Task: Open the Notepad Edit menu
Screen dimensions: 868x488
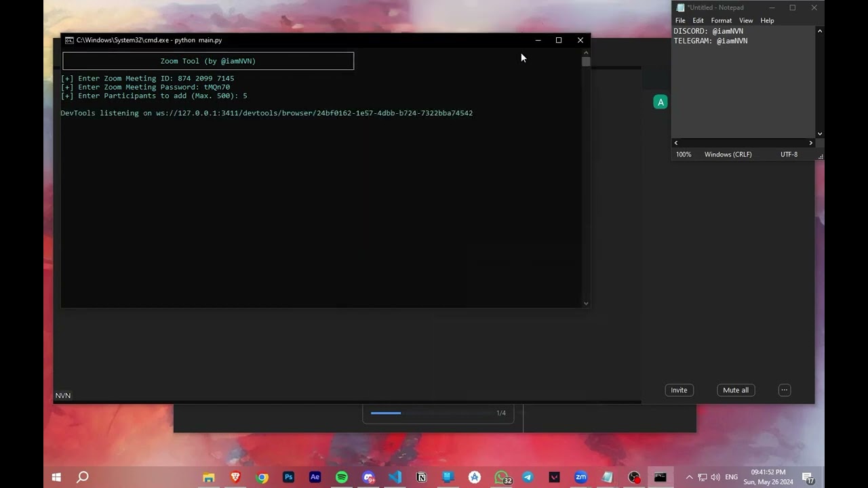Action: [698, 20]
